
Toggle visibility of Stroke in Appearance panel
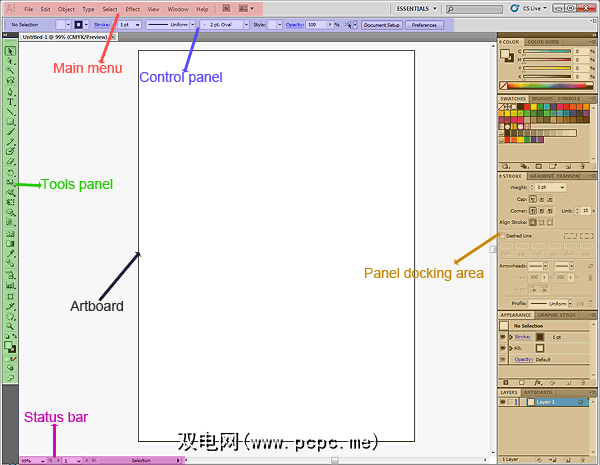coord(503,337)
